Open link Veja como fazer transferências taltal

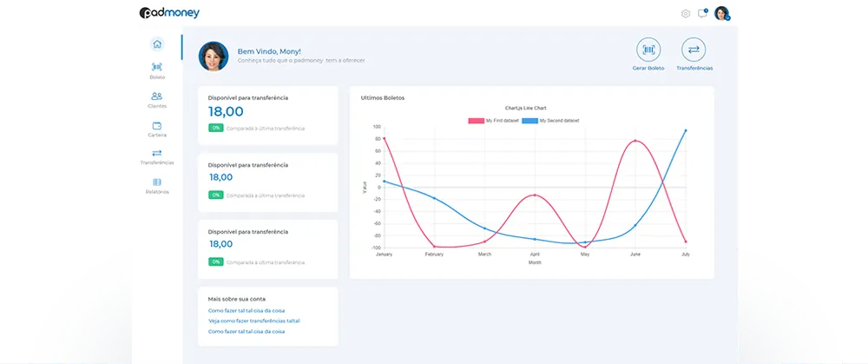pos(254,321)
